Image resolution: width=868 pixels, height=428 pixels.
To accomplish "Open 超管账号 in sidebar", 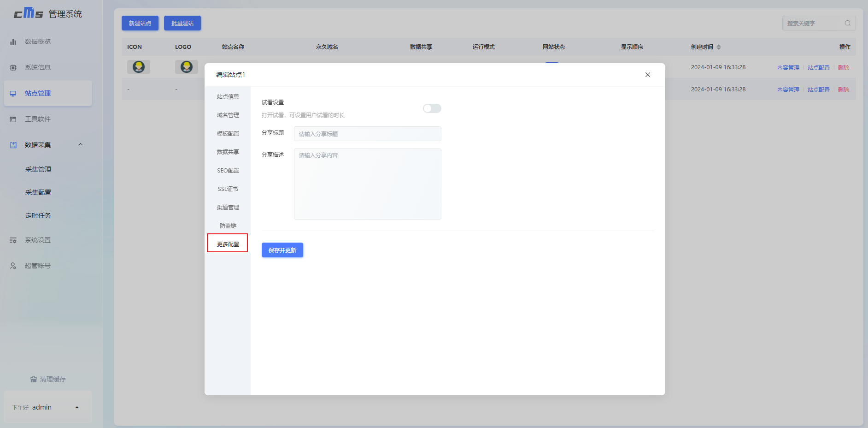I will (x=48, y=266).
